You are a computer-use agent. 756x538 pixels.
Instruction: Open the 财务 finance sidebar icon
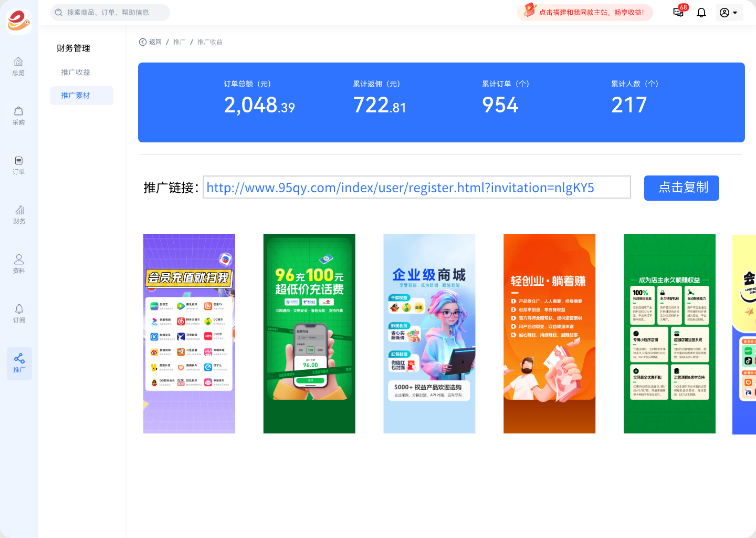(19, 214)
